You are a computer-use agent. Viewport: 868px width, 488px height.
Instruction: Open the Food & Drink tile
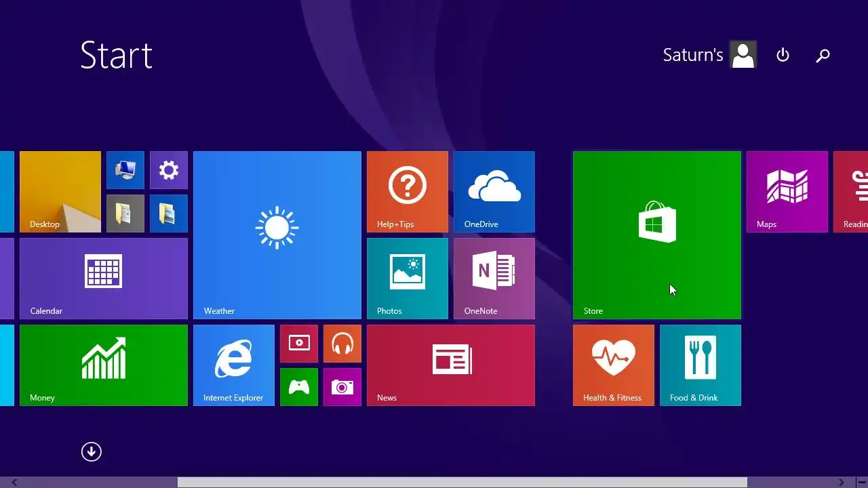coord(701,365)
